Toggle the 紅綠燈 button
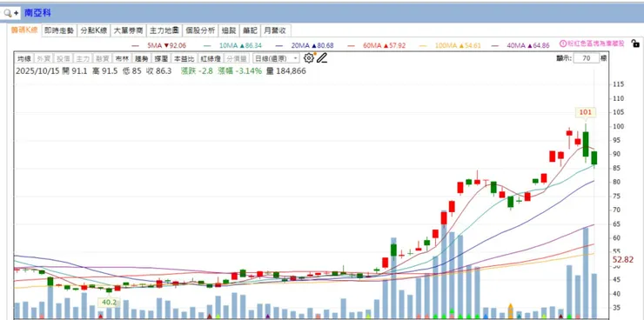Screen dimensions: 644x320 (x=210, y=58)
